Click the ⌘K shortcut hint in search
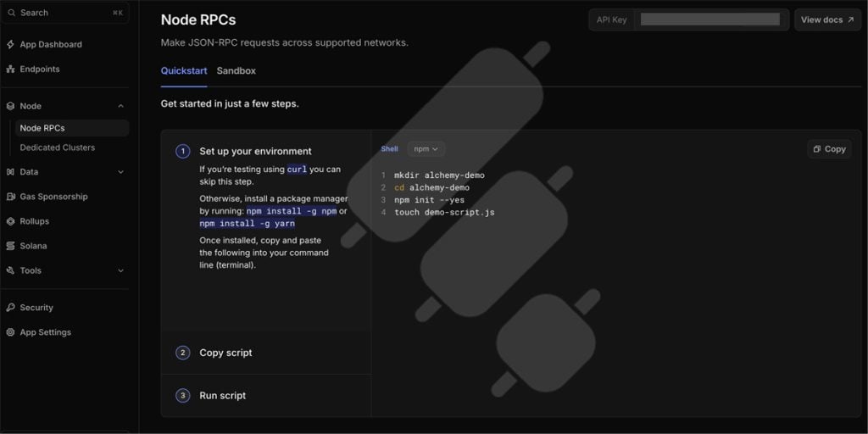Viewport: 868px width, 434px height. pyautogui.click(x=117, y=13)
